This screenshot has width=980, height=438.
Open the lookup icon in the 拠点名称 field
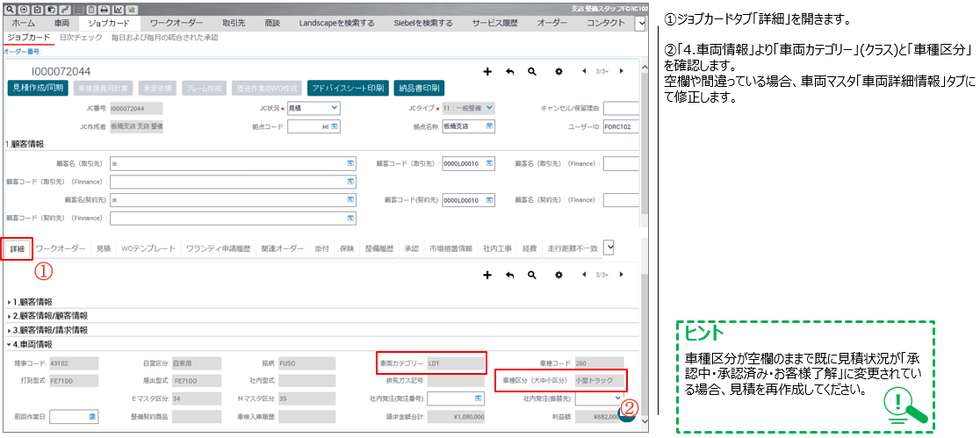click(488, 126)
